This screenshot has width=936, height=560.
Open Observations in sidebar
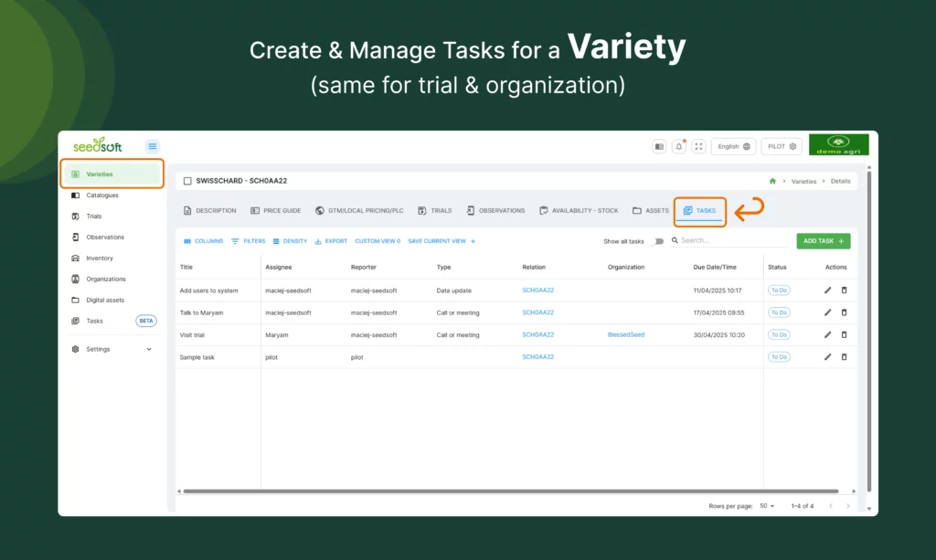tap(112, 237)
